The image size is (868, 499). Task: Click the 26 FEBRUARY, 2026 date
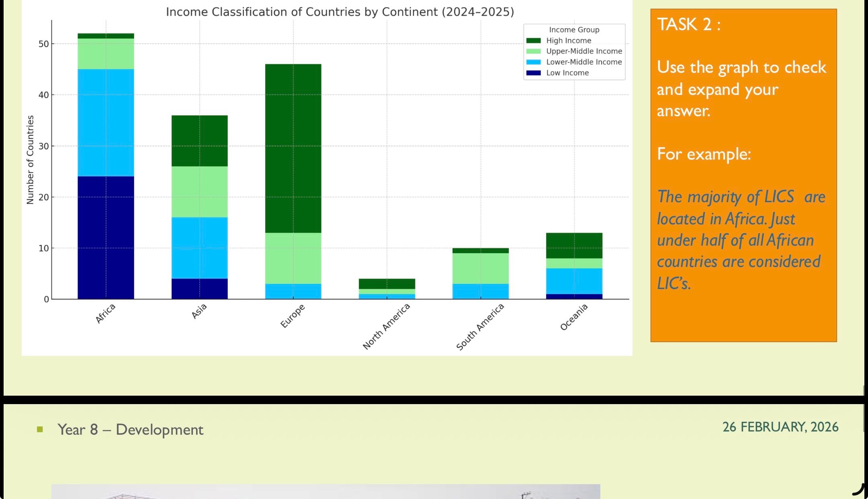pos(780,427)
